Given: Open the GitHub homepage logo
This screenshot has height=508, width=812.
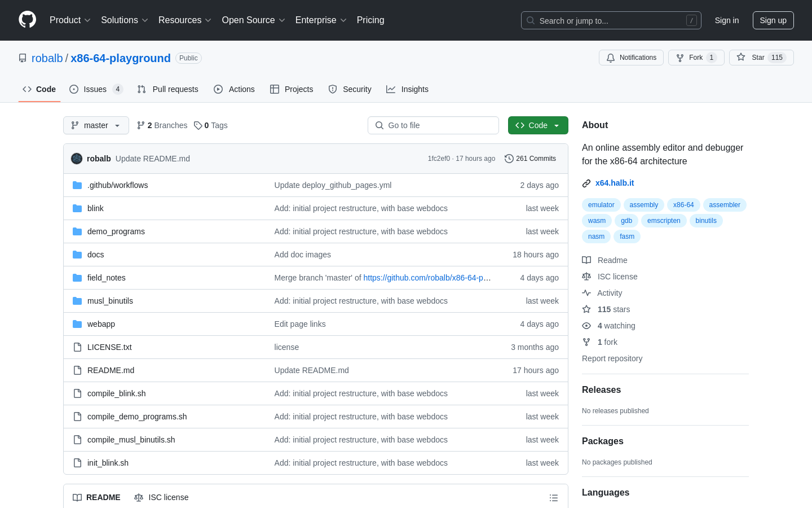Looking at the screenshot, I should pos(27,20).
